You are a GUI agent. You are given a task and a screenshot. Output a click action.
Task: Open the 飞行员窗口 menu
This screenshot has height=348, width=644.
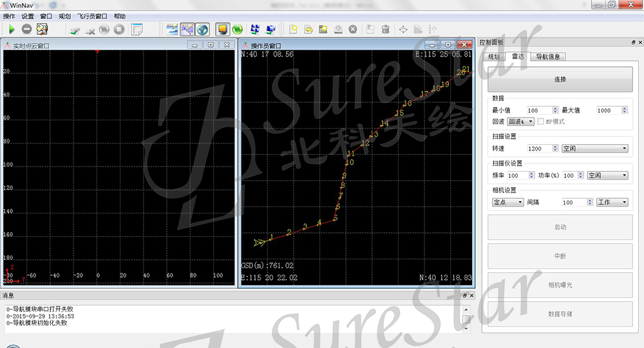[92, 17]
